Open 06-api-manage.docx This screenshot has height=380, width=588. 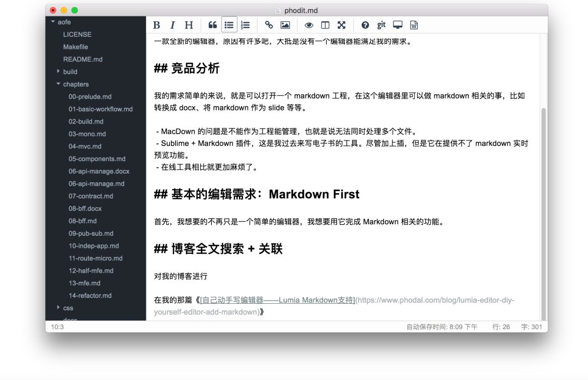point(99,171)
